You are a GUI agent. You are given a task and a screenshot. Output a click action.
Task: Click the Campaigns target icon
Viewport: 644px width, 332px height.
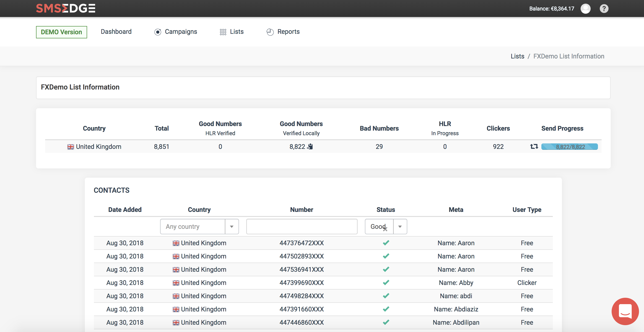(x=158, y=32)
